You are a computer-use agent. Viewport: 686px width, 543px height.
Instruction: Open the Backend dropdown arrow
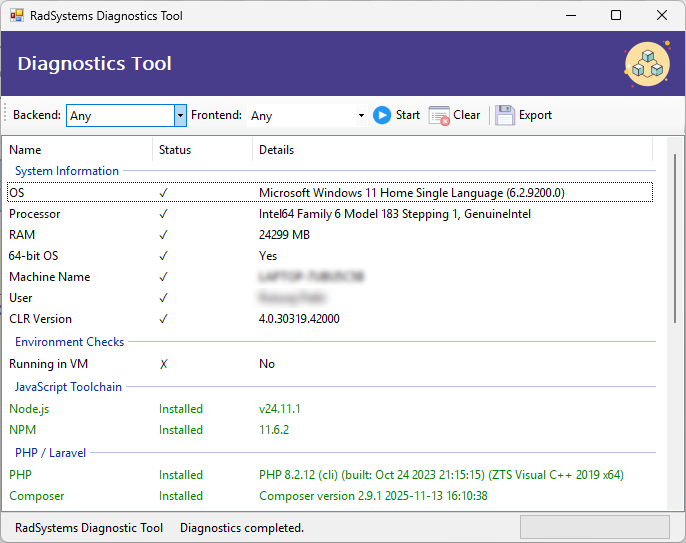tap(180, 116)
